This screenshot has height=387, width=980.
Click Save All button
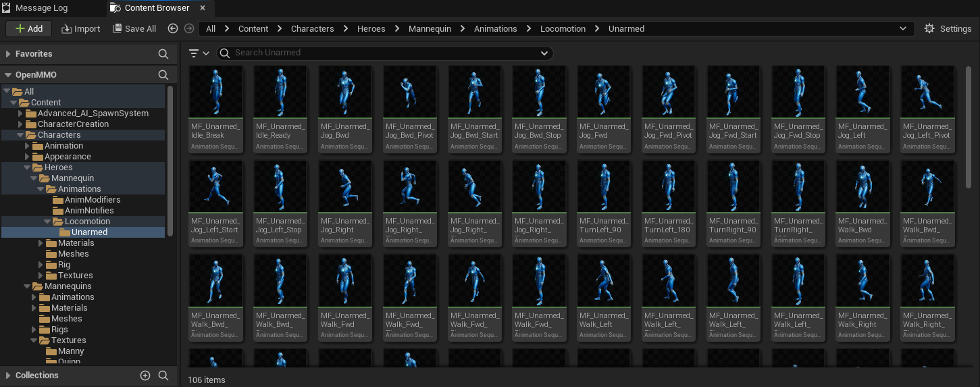[x=134, y=28]
